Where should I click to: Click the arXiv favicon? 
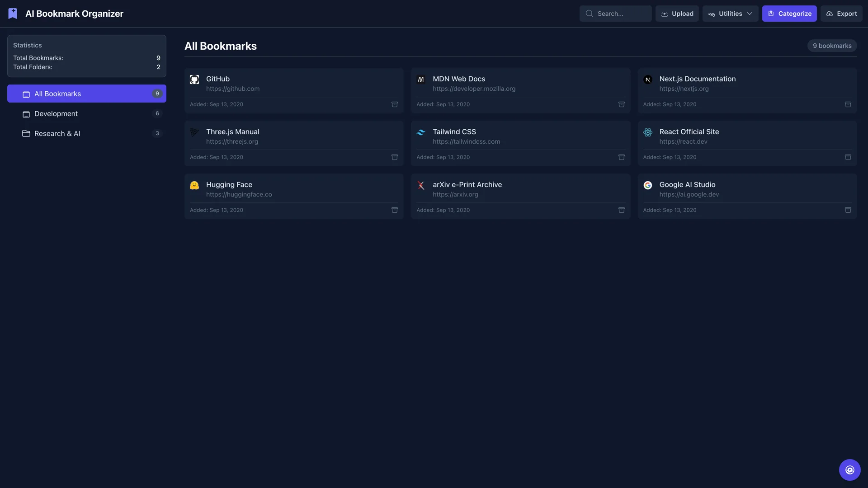tap(421, 185)
